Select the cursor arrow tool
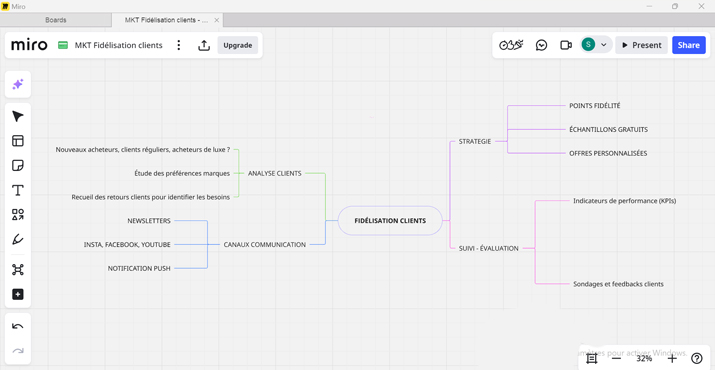Screen dimensions: 715x370 coord(18,117)
